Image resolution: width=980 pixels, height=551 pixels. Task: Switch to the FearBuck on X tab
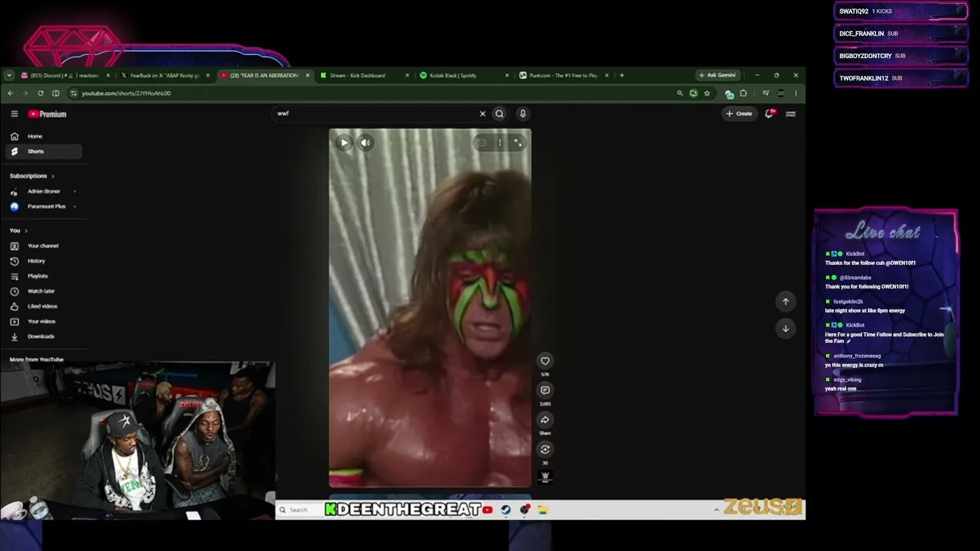coord(165,76)
